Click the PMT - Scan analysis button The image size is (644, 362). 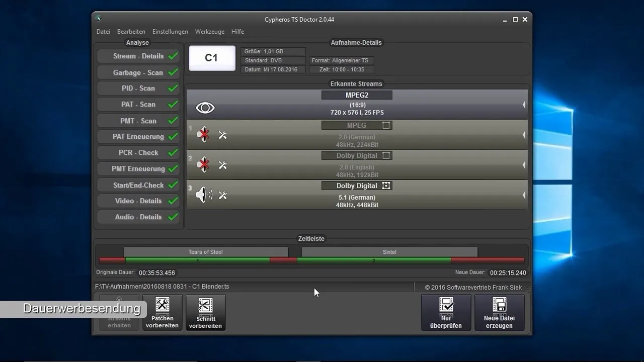[x=138, y=121]
